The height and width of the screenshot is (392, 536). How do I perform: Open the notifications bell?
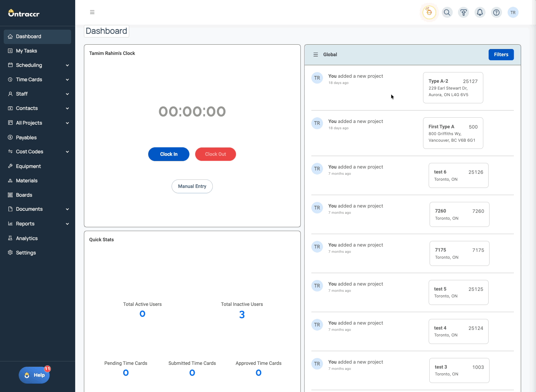coord(480,12)
